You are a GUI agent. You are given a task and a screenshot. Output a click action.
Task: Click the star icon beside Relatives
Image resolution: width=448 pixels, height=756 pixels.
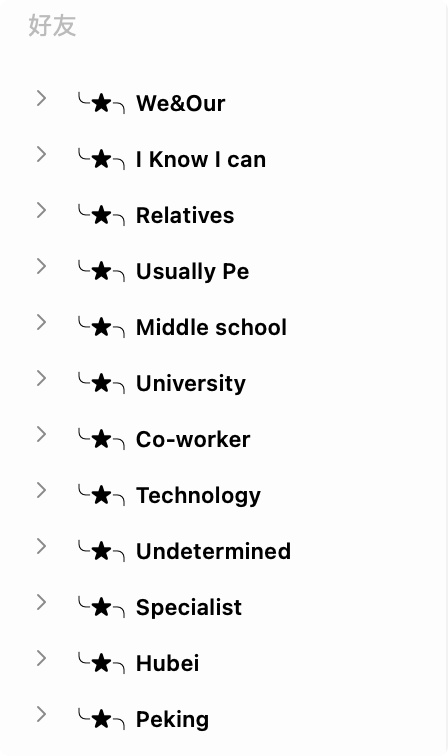(x=101, y=215)
